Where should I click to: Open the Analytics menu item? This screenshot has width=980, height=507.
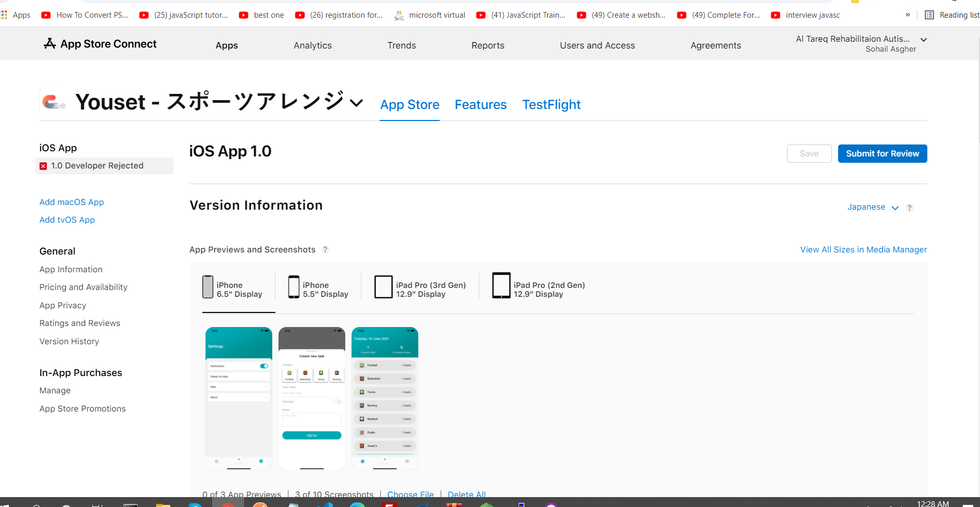(312, 45)
